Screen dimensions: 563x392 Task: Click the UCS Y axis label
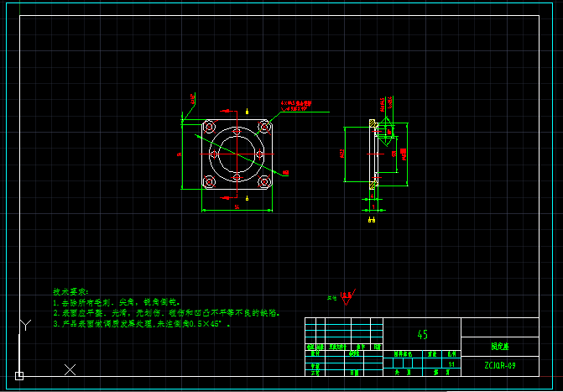click(25, 325)
